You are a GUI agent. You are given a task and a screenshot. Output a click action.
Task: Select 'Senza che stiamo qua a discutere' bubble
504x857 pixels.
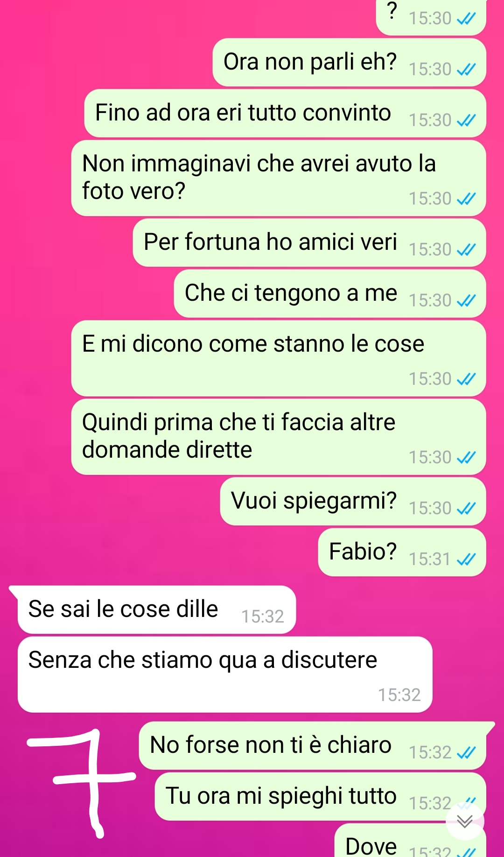coord(225,674)
